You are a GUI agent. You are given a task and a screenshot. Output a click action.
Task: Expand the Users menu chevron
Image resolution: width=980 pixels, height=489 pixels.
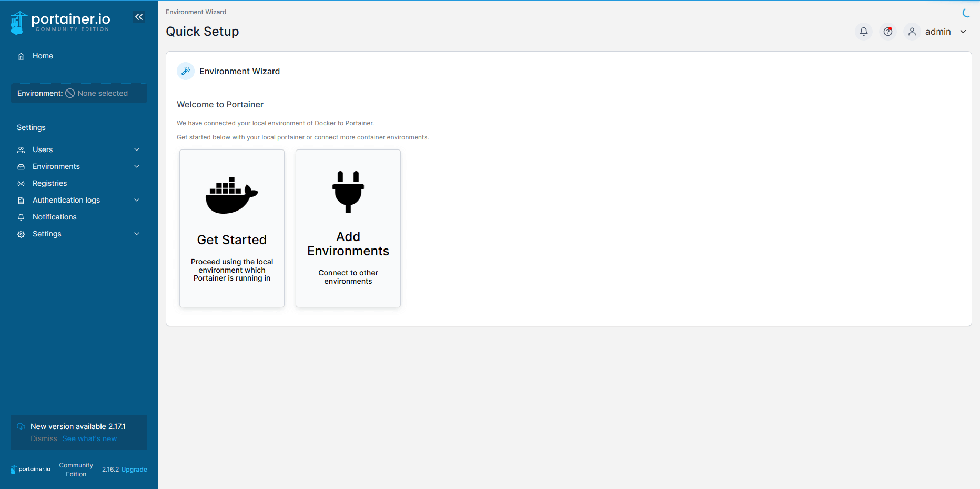pyautogui.click(x=137, y=149)
